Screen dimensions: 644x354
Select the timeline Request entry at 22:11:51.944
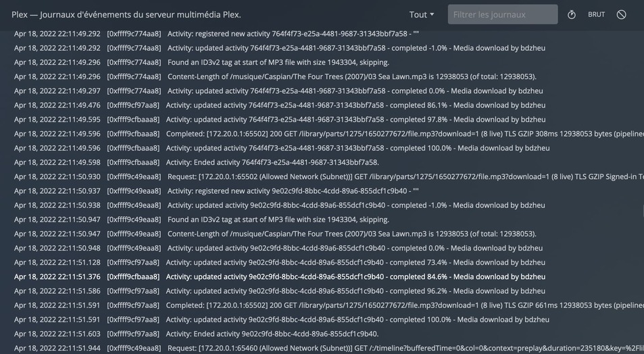pyautogui.click(x=404, y=348)
